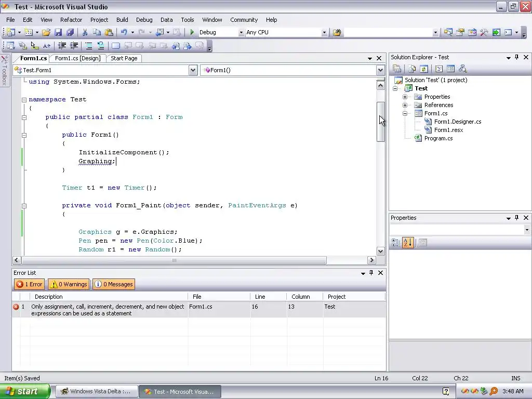Pin the Solution Explorer panel

click(517, 57)
